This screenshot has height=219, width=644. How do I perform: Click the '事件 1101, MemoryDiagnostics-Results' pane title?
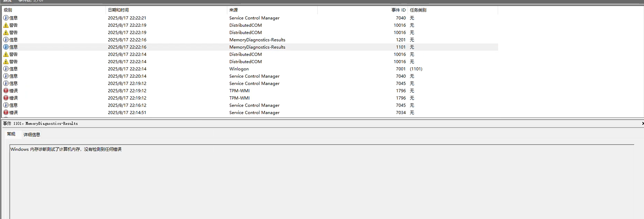[x=41, y=123]
